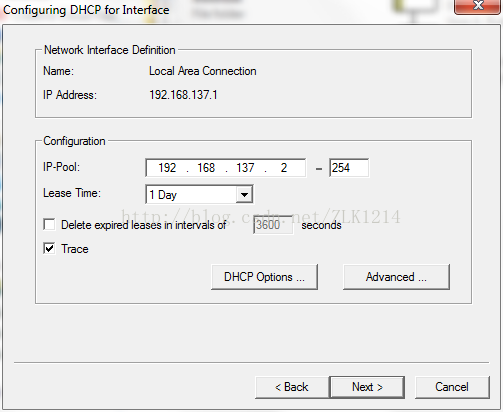Click the Configuration group heading

pyautogui.click(x=74, y=141)
